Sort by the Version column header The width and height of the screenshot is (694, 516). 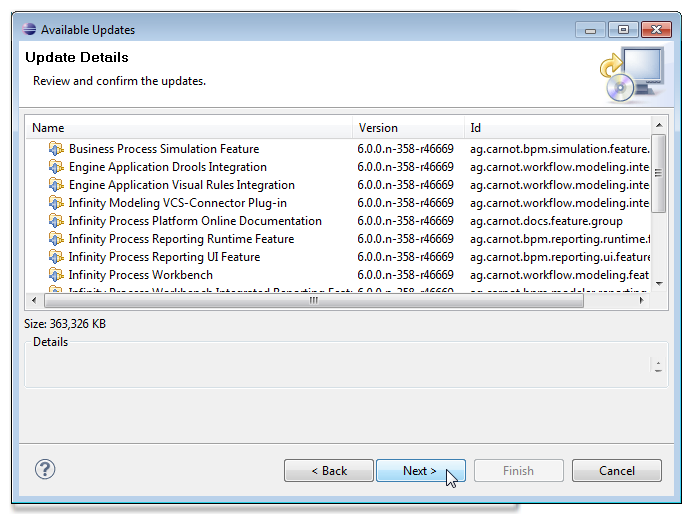tap(409, 128)
